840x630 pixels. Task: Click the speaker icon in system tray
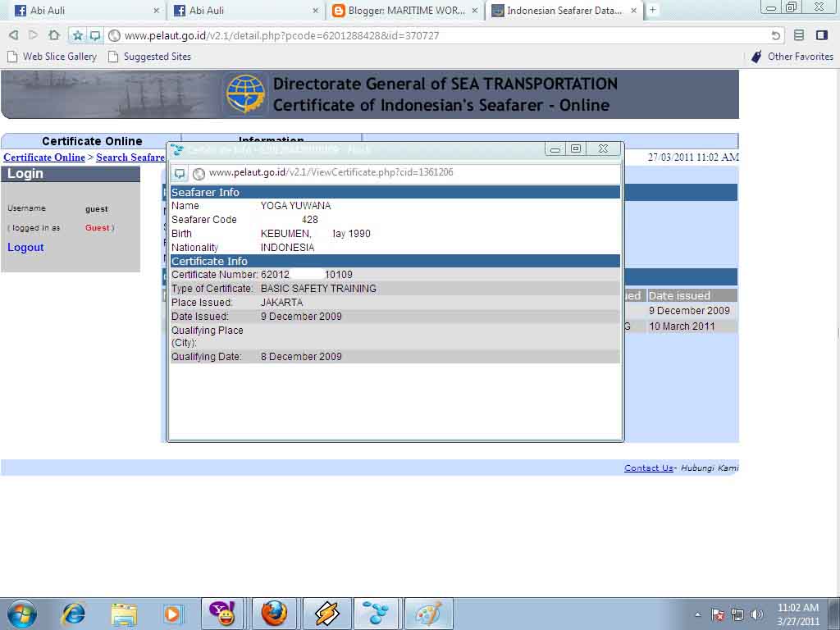click(x=756, y=614)
